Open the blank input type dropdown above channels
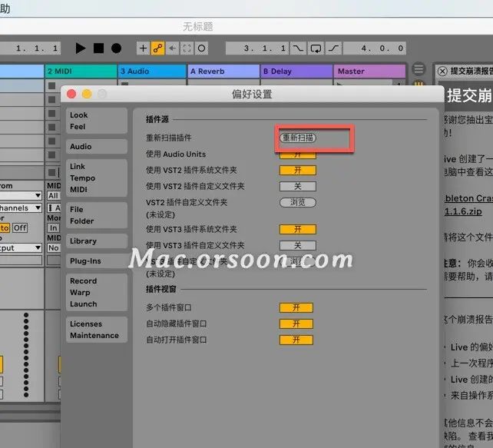Viewport: 493px width, 448px height. (21, 196)
